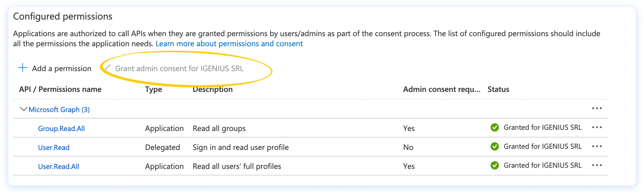Click the Admin consent required column header

pos(442,89)
